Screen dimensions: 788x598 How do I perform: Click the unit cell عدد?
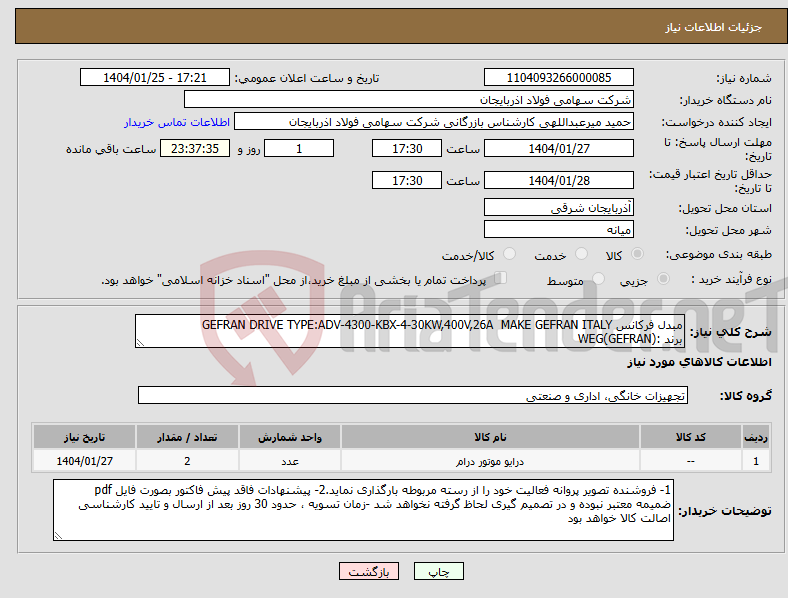point(290,461)
